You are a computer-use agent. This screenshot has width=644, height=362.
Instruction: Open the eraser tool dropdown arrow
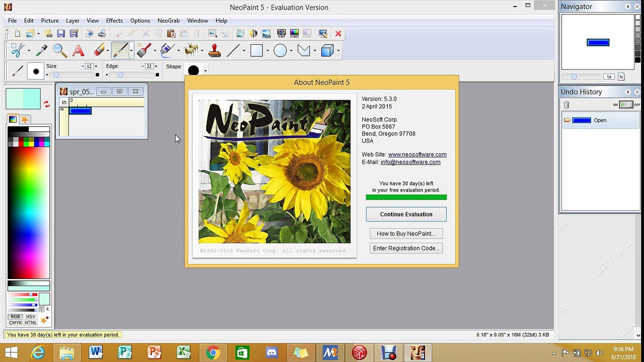pos(108,51)
